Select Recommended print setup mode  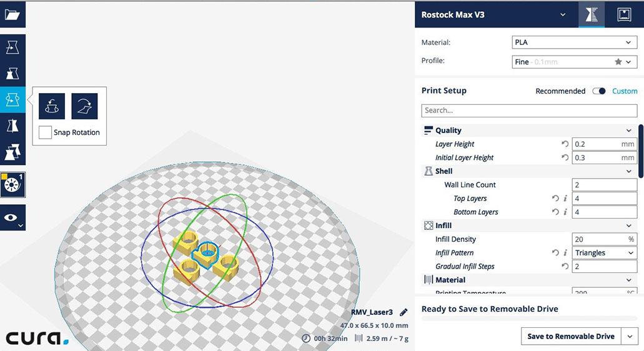[560, 91]
